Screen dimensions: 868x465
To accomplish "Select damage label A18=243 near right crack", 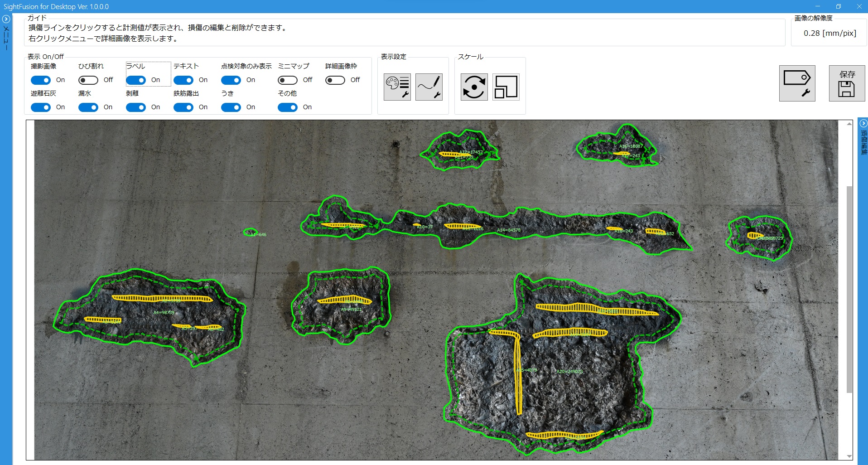I will (623, 231).
